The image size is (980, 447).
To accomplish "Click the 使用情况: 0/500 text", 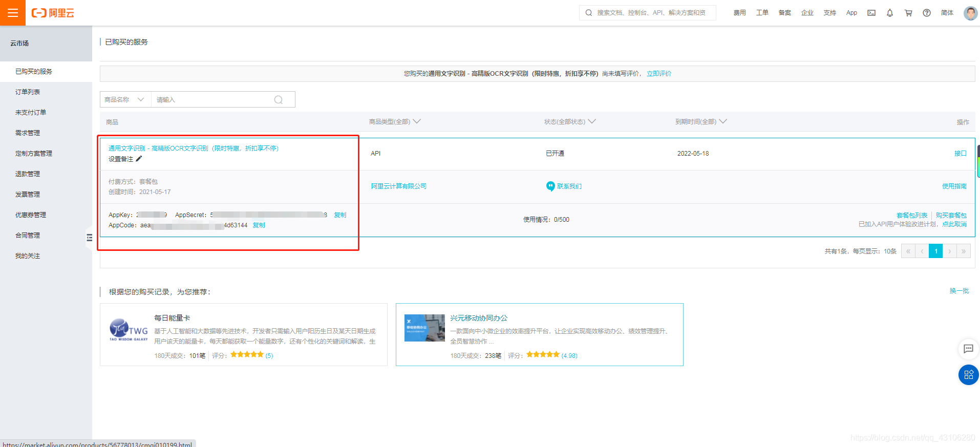I will pos(546,220).
